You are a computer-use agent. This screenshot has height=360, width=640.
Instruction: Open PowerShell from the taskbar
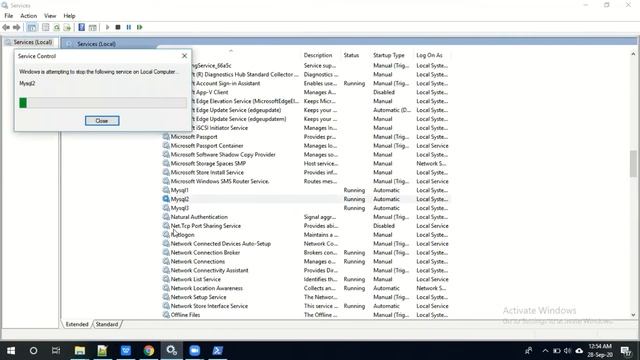218,351
